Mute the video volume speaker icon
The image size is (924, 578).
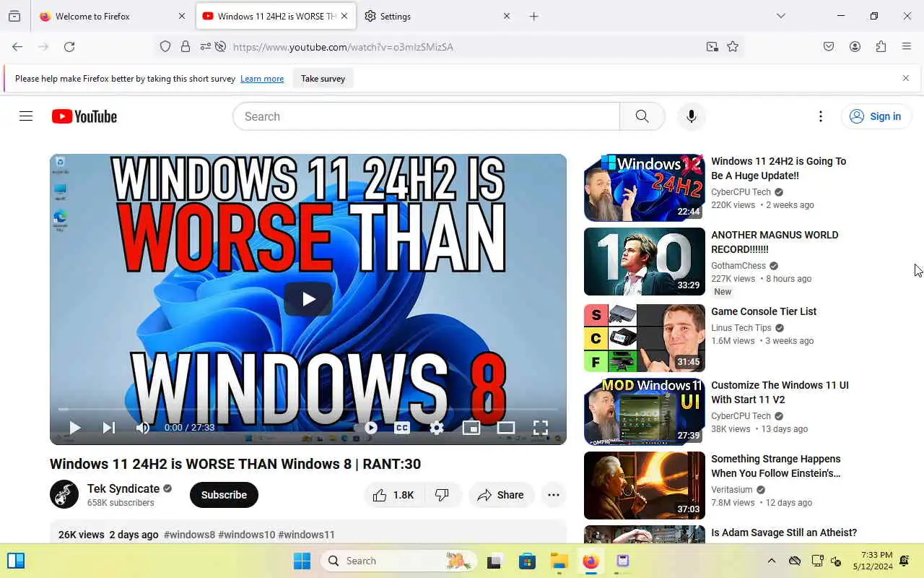(x=143, y=428)
